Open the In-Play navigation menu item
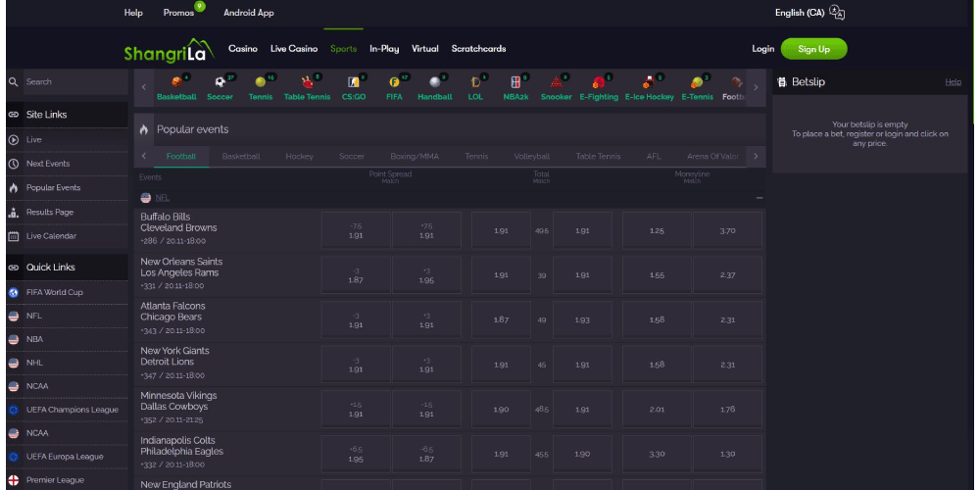This screenshot has height=490, width=980. coord(384,49)
